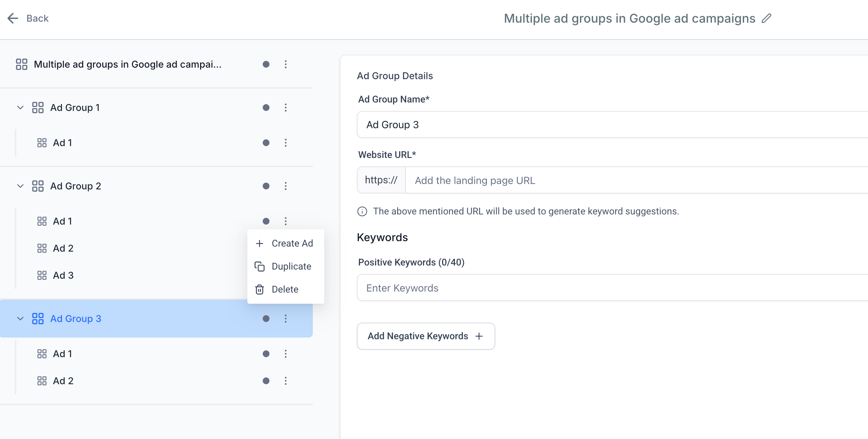Open the three-dot menu for Ad Group 1
The width and height of the screenshot is (868, 439).
(x=286, y=108)
